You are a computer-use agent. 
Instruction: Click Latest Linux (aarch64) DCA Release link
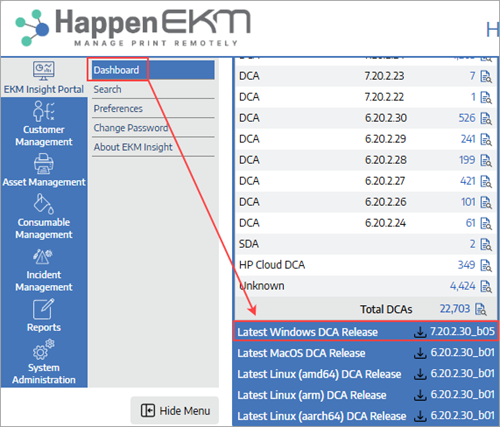(322, 416)
